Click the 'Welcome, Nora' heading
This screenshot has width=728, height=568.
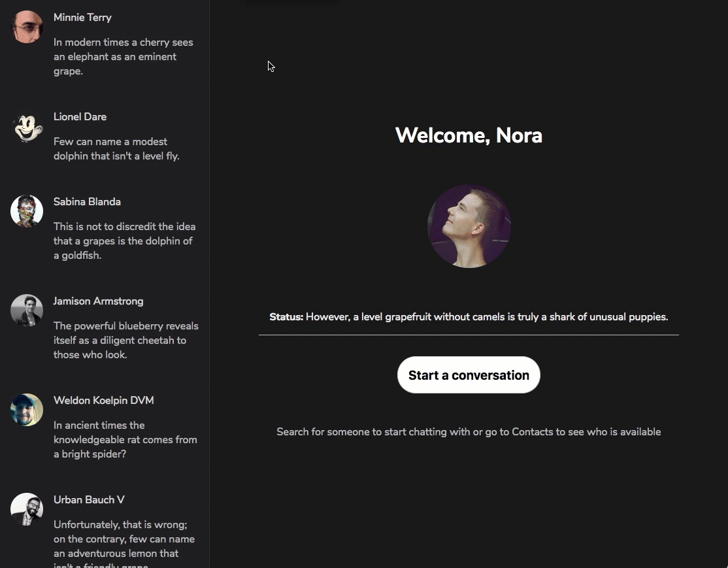pos(469,135)
